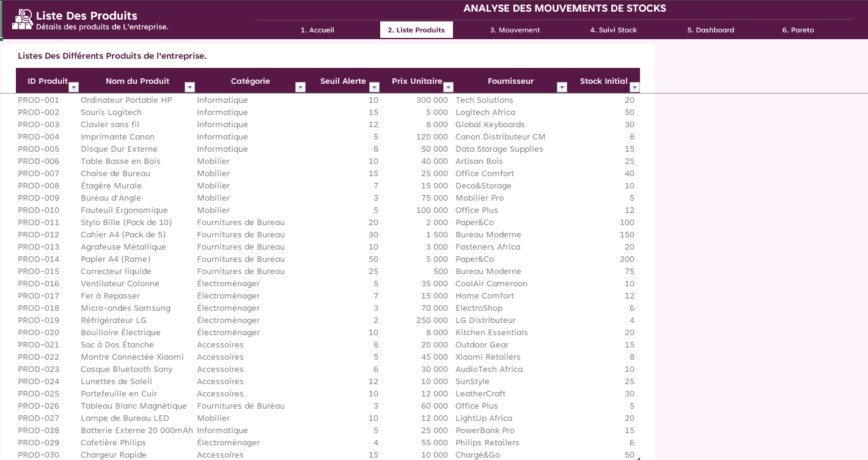Click the ID Produit column header
The image size is (868, 460).
tap(48, 81)
